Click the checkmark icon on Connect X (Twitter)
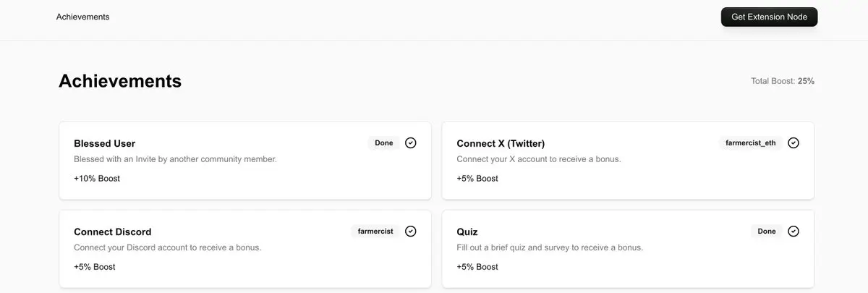This screenshot has height=293, width=868. 793,143
